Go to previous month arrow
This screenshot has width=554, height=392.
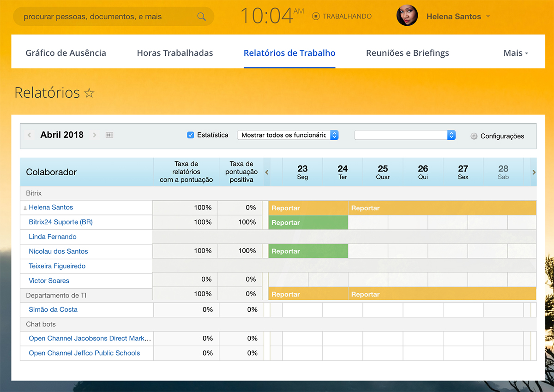point(30,135)
